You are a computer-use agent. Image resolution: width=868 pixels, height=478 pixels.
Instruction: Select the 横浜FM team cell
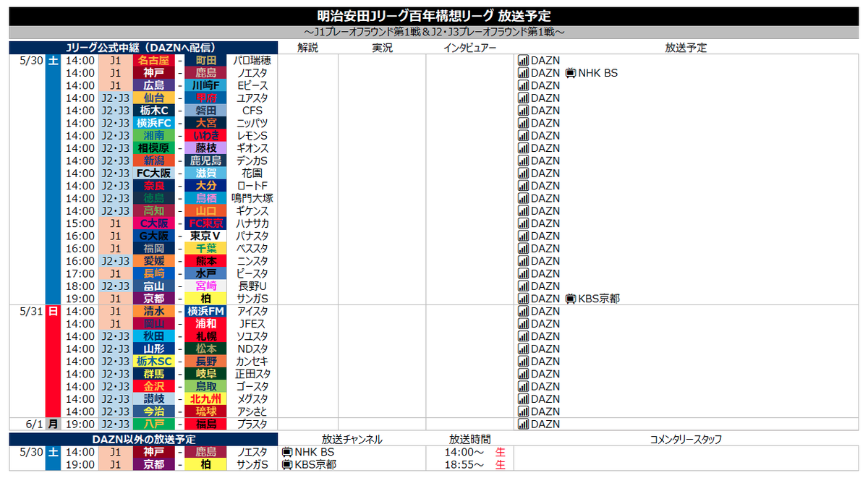click(205, 311)
